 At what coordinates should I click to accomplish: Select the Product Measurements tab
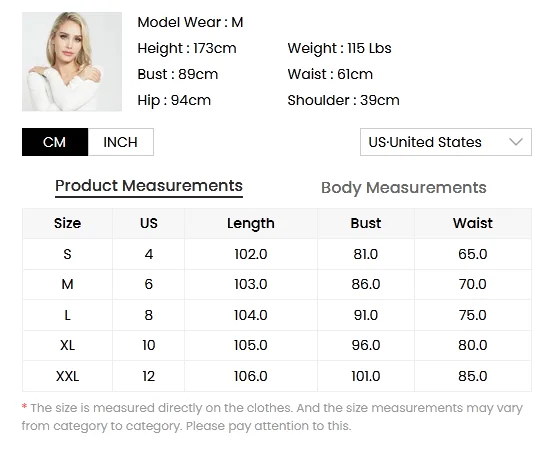click(149, 186)
